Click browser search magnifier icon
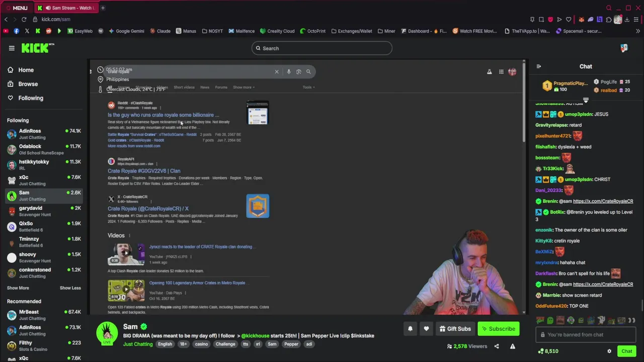Image resolution: width=644 pixels, height=362 pixels. click(x=609, y=8)
